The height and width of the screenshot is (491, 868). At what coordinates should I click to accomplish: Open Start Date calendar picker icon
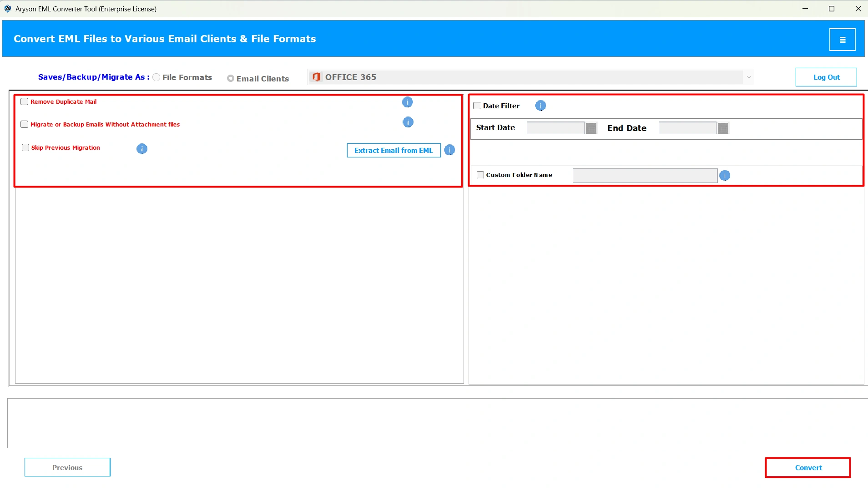coord(591,128)
